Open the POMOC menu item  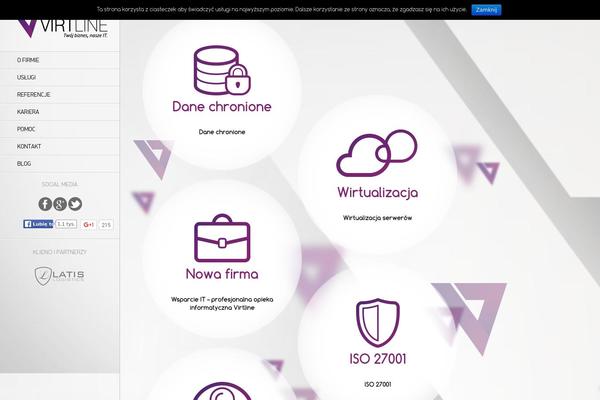point(60,129)
